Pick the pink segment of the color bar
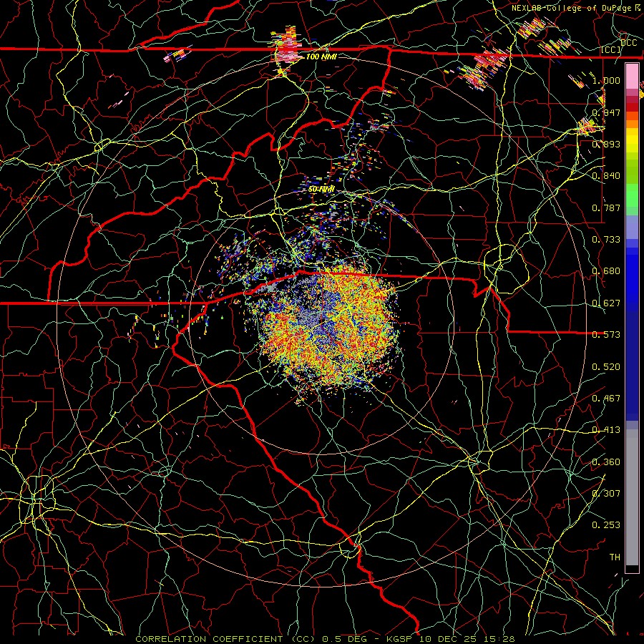The image size is (644, 644). [632, 76]
